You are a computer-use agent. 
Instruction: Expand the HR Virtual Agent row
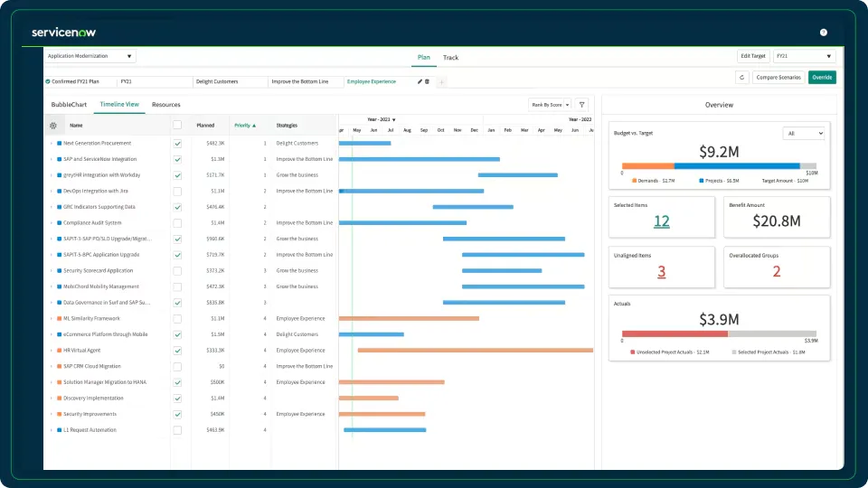(x=52, y=351)
